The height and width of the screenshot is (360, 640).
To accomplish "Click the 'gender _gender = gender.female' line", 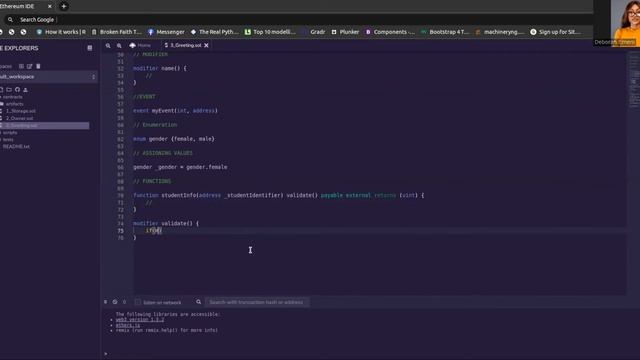I will click(180, 167).
